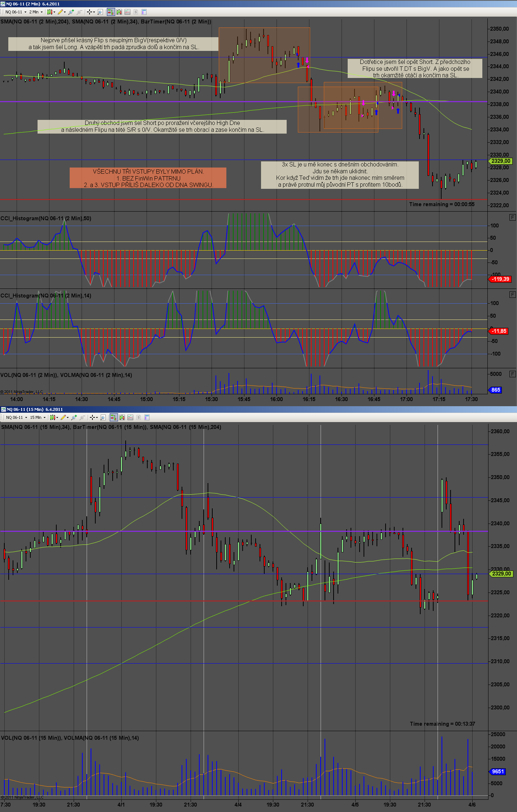This screenshot has height=812, width=517.
Task: Click the 2322,00 price axis label
Action: pyautogui.click(x=499, y=205)
